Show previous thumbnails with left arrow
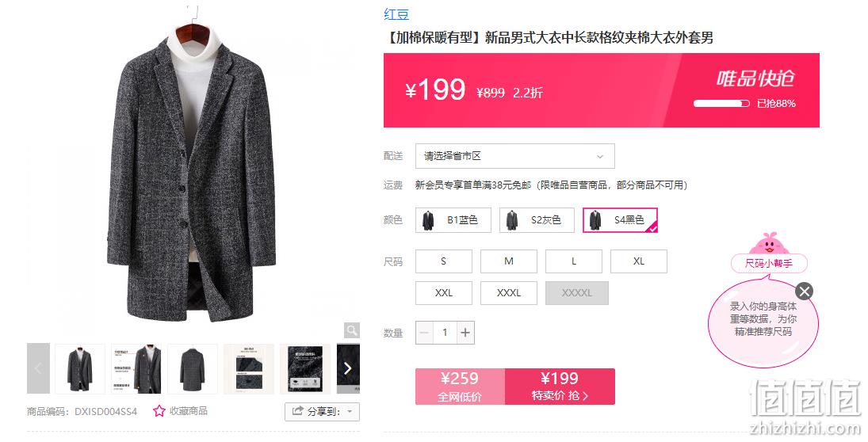 (x=38, y=368)
